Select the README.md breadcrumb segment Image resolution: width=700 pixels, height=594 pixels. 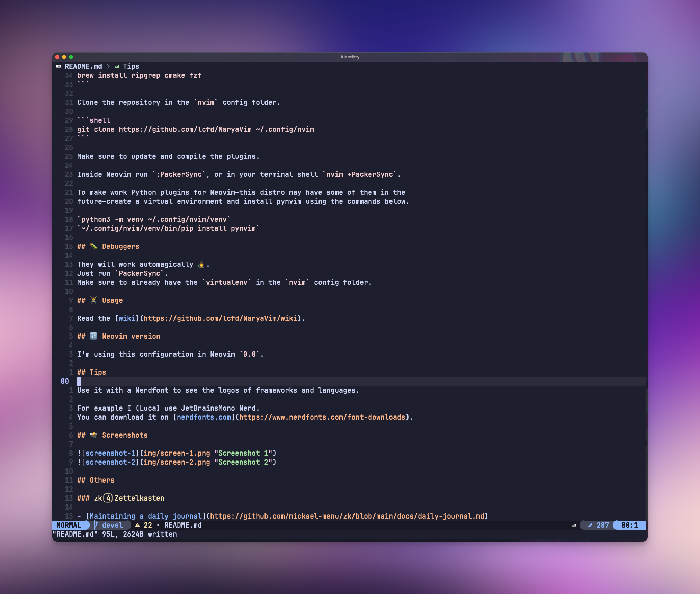coord(83,66)
